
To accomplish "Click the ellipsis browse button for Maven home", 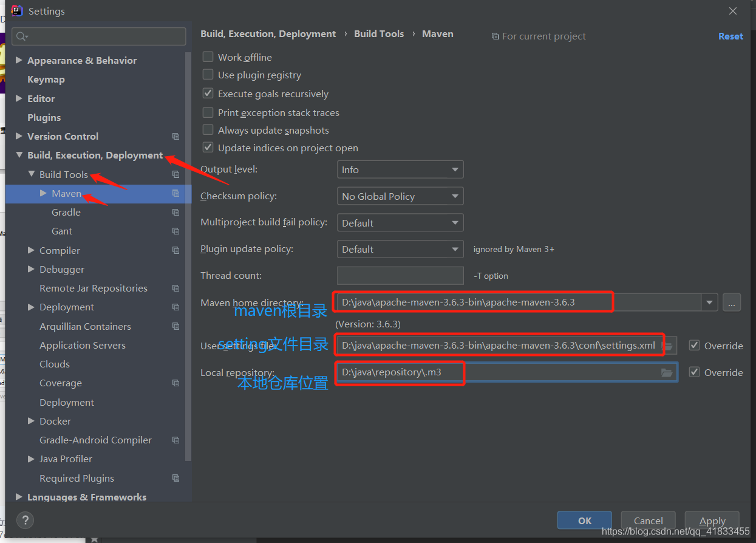I will tap(732, 302).
